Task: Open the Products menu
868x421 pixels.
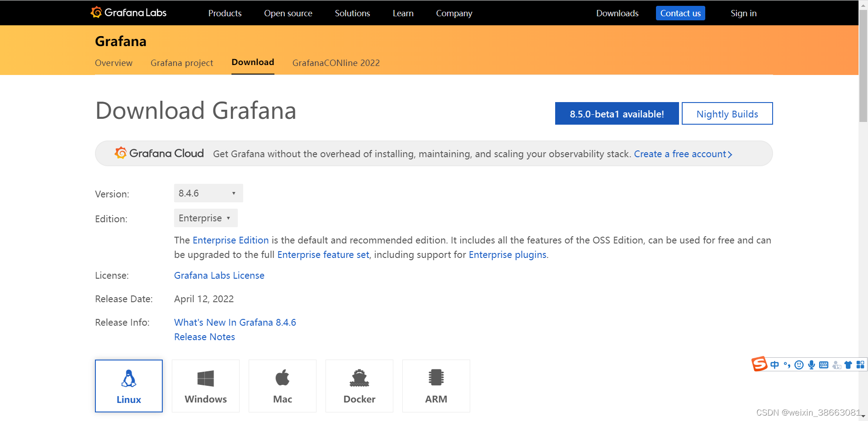Action: [x=225, y=14]
